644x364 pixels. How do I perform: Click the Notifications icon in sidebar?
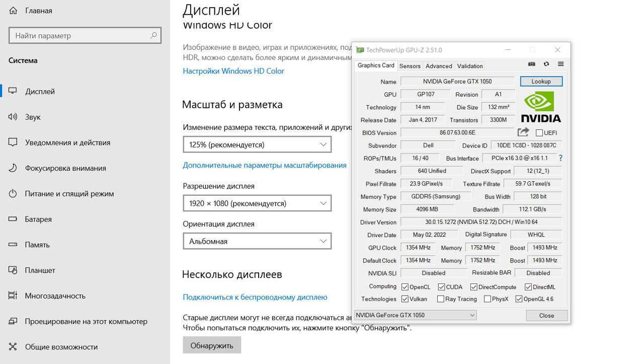coord(13,143)
